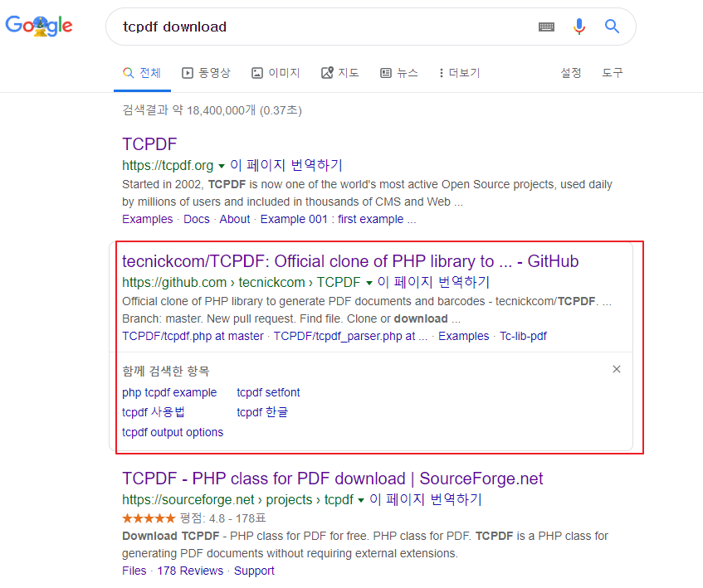Image resolution: width=703 pixels, height=588 pixels.
Task: Switch to the 뉴스 tab
Action: [399, 73]
